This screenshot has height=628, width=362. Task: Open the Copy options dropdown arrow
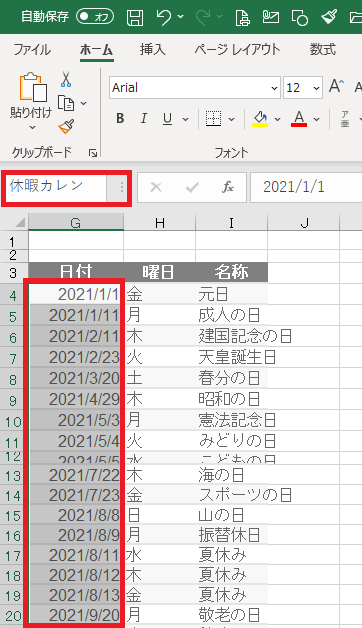83,103
